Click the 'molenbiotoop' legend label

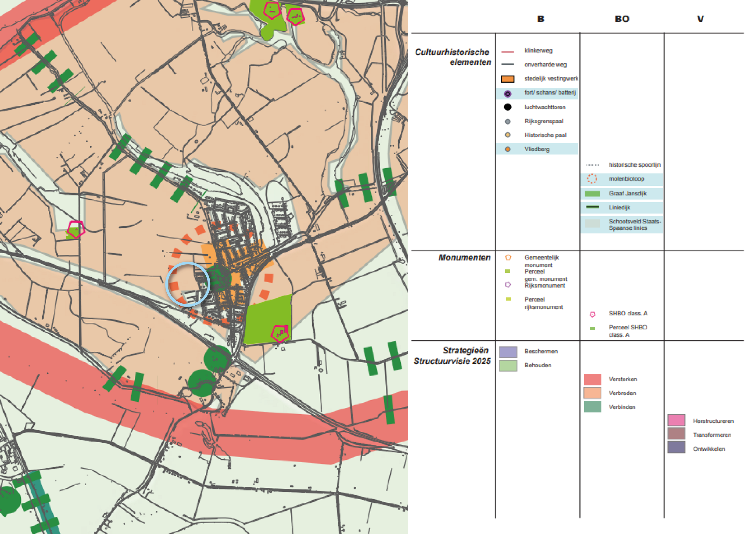pyautogui.click(x=626, y=179)
